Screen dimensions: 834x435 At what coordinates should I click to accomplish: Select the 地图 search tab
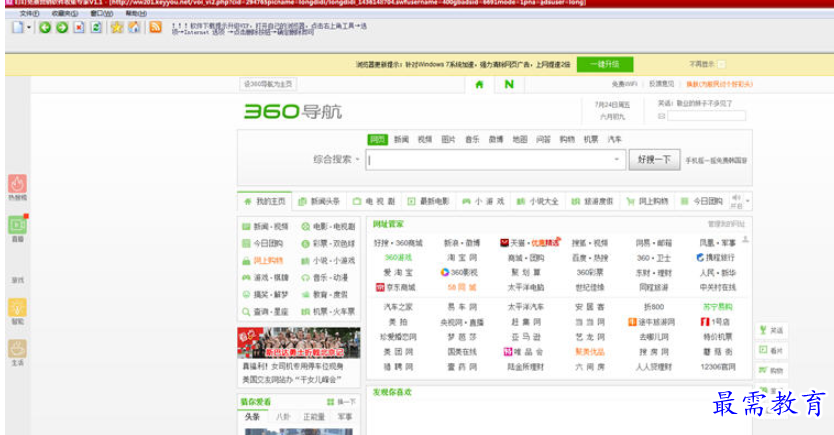click(520, 139)
